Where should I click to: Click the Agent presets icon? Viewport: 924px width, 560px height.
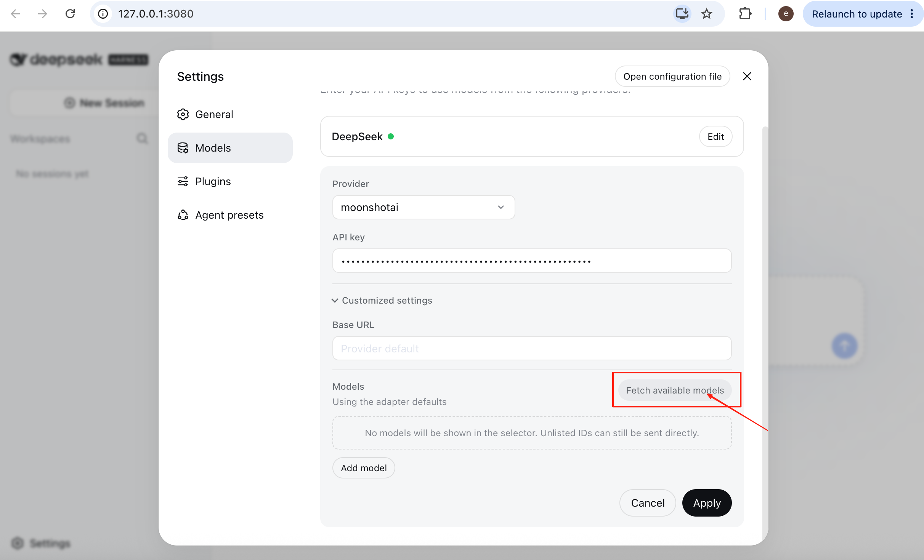click(x=183, y=215)
